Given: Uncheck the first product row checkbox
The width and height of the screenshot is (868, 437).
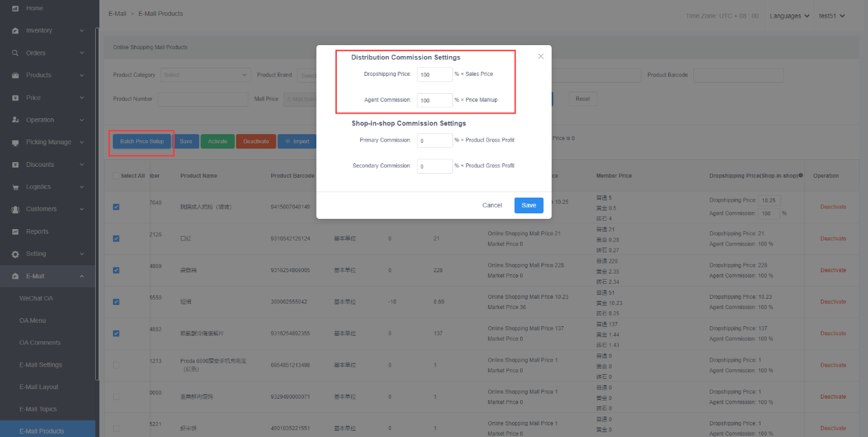Looking at the screenshot, I should pos(116,207).
